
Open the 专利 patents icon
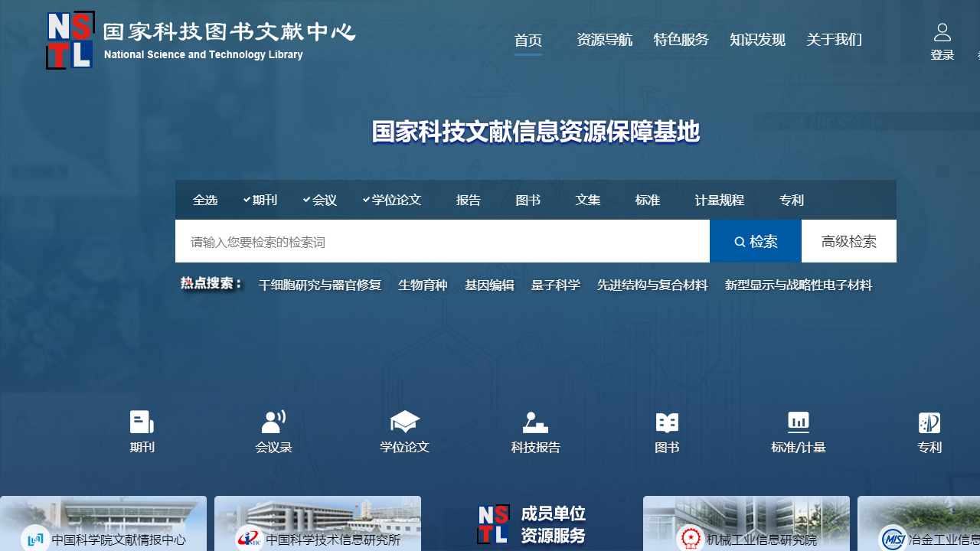[929, 422]
